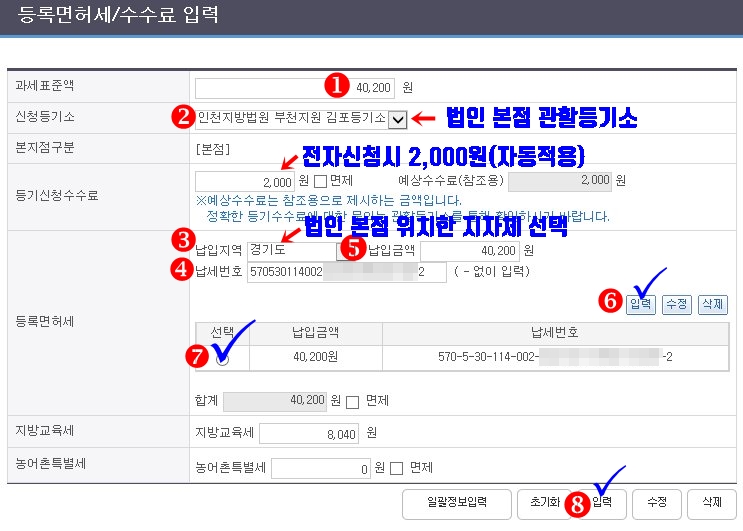
Task: Click the 일괄정보입력 button
Action: coord(457,504)
